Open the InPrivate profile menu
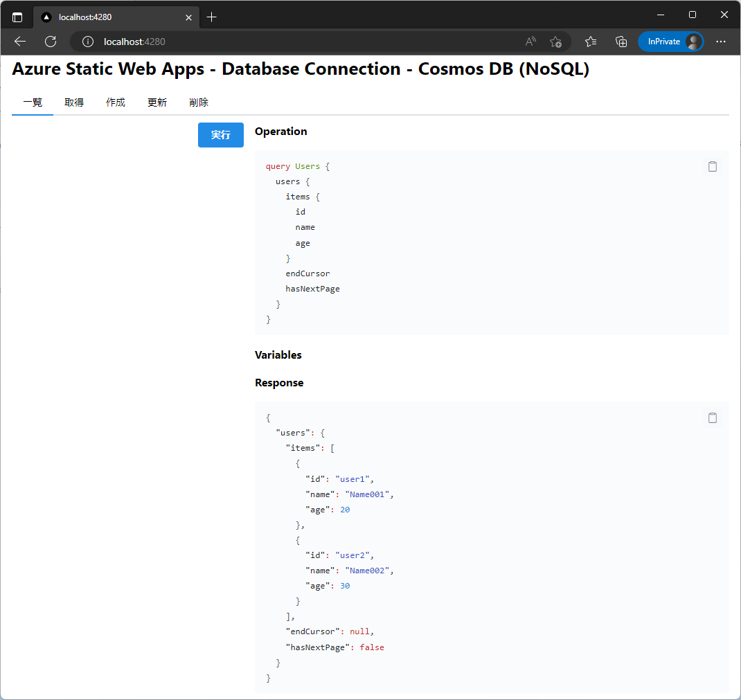Image resolution: width=741 pixels, height=700 pixels. click(670, 42)
